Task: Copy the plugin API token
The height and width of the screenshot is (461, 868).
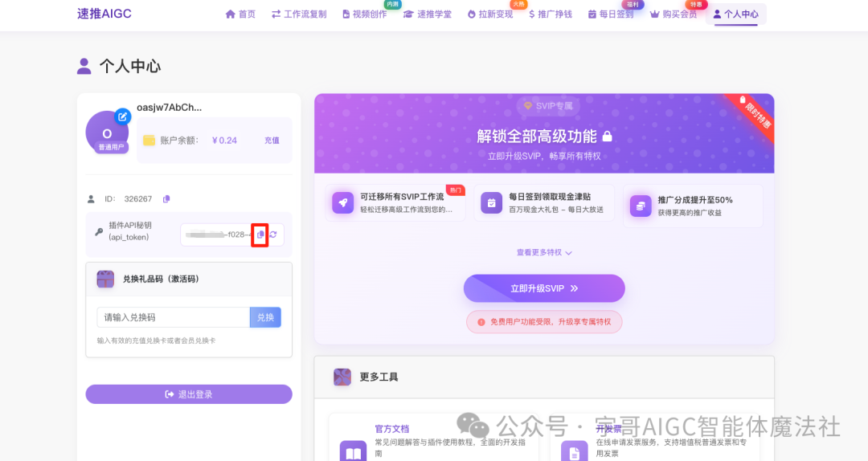Action: point(260,235)
